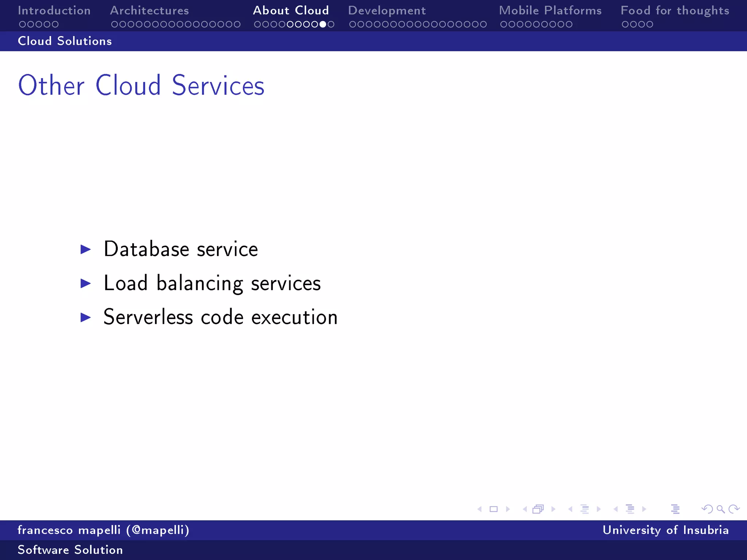Jump to next subsection arrow

pyautogui.click(x=599, y=509)
